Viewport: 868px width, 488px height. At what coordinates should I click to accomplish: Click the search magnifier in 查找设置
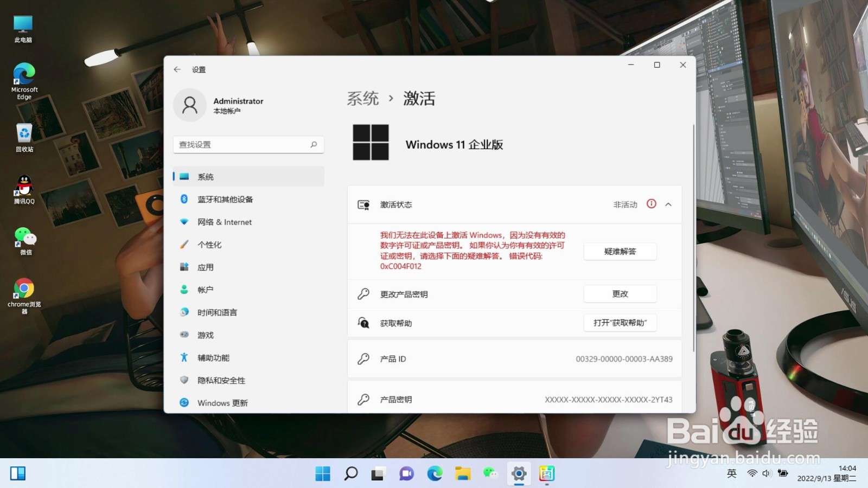click(314, 145)
